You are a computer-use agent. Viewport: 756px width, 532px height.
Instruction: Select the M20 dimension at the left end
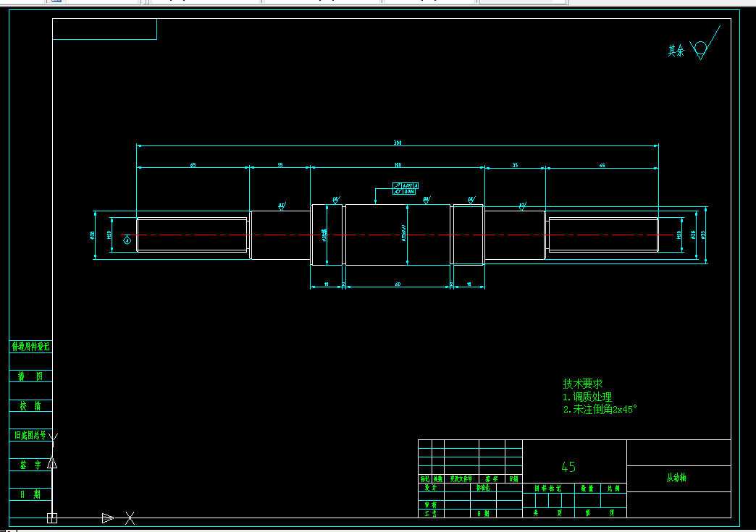pyautogui.click(x=109, y=235)
